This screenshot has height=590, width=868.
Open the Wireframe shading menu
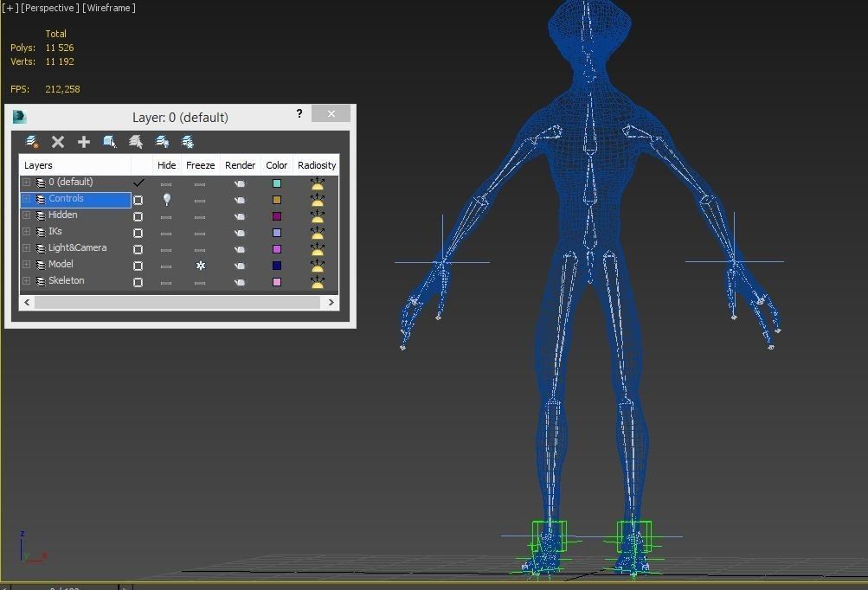(x=108, y=8)
